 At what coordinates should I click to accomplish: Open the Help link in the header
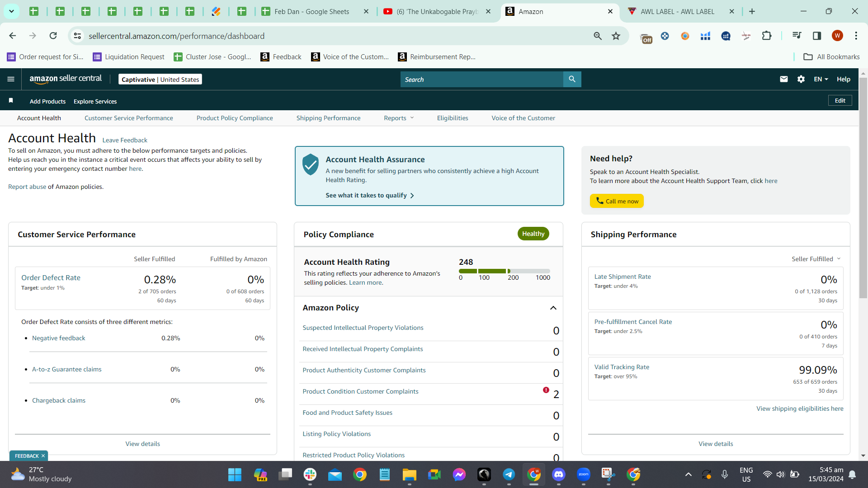click(x=844, y=79)
